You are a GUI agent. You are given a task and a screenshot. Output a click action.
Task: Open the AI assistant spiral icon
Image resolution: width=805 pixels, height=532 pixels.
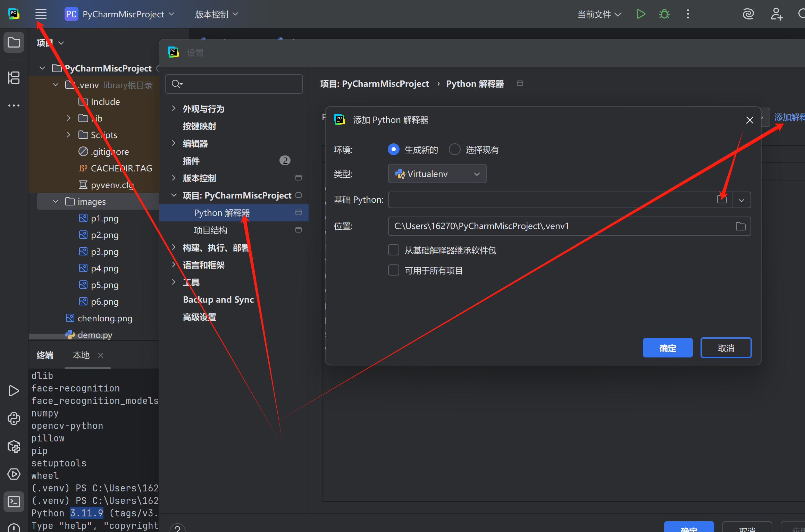pos(748,14)
